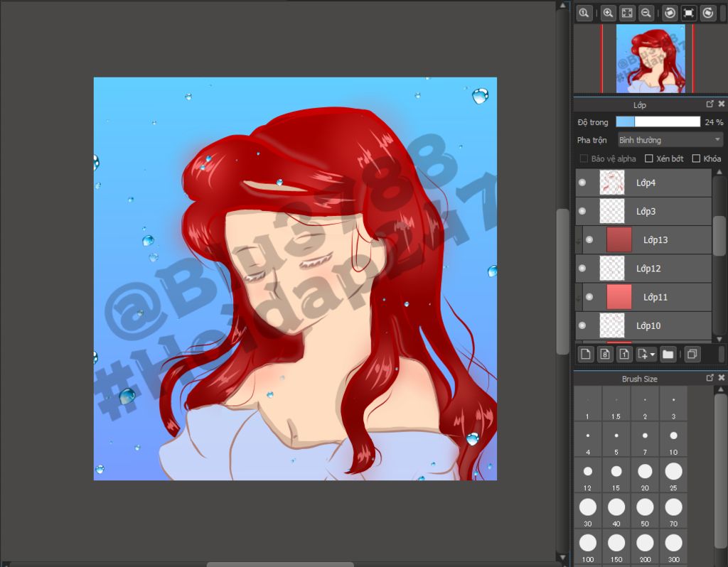Select brush size 30
Screen dimensions: 728x567
(587, 512)
